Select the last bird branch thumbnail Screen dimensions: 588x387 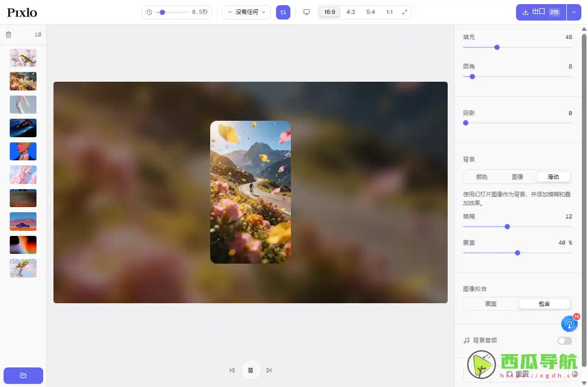coord(23,268)
